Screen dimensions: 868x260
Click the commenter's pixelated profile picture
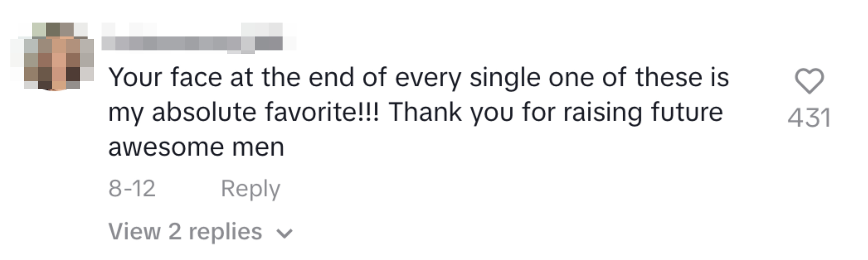coord(53,57)
